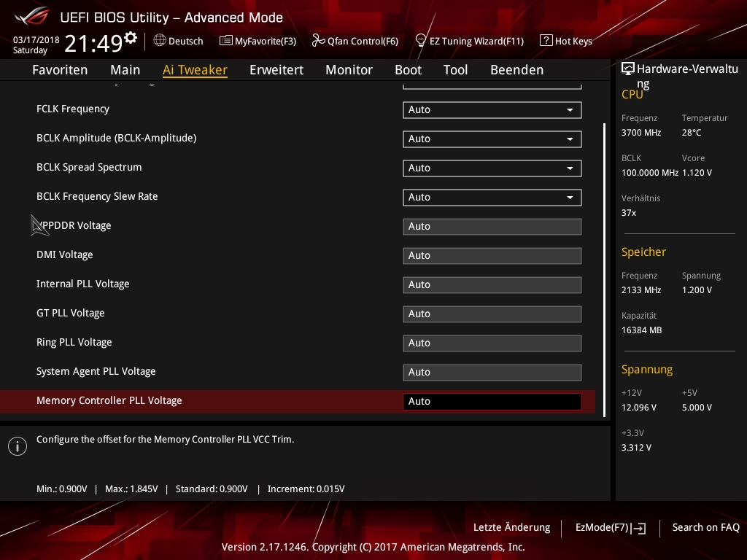Expand the FCLK Frequency dropdown
This screenshot has height=560, width=747.
click(492, 109)
